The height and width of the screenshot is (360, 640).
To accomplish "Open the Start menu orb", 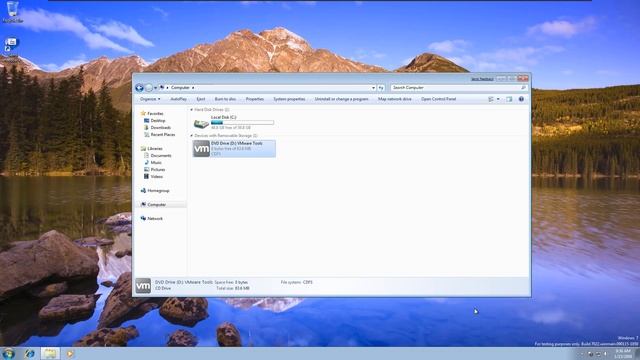I will click(9, 353).
